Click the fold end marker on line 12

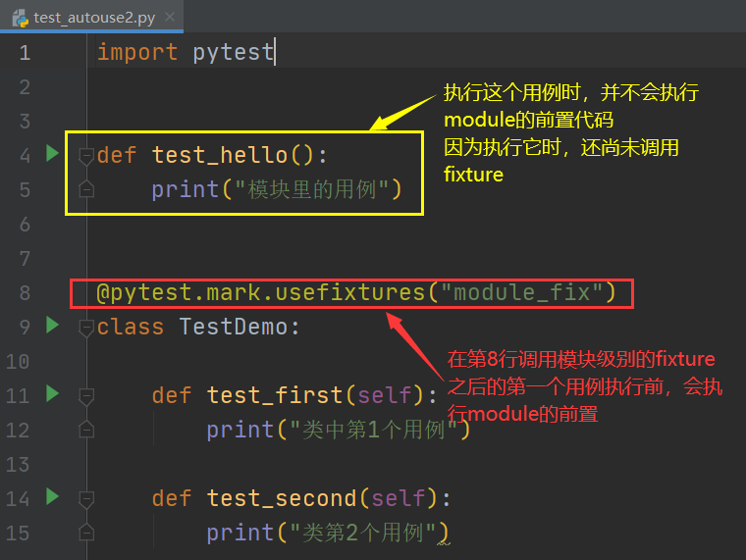click(86, 430)
